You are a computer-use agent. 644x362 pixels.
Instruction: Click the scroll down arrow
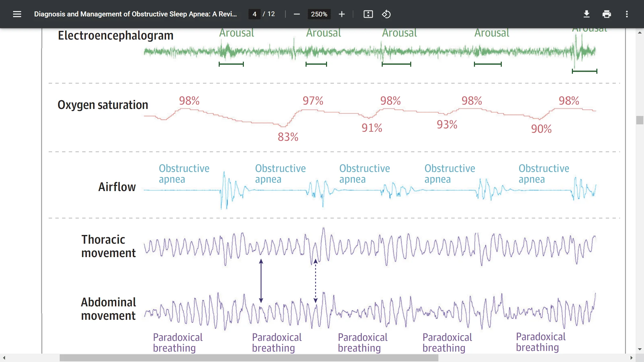point(640,349)
